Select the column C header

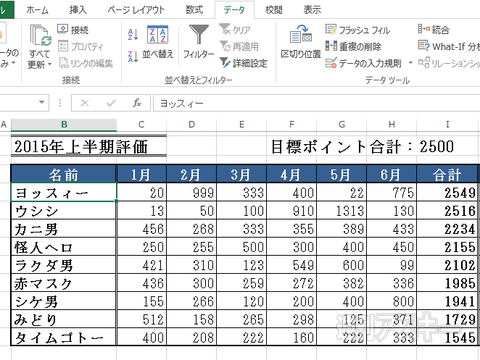pos(142,125)
